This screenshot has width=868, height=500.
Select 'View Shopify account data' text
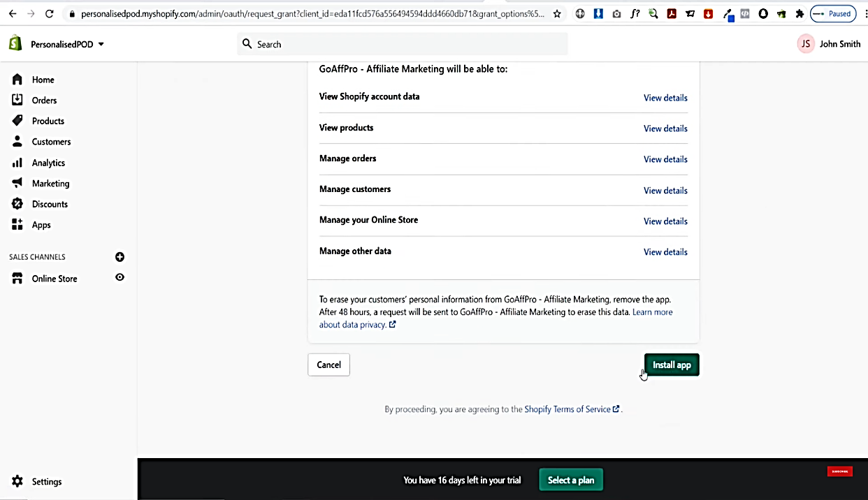pos(369,96)
